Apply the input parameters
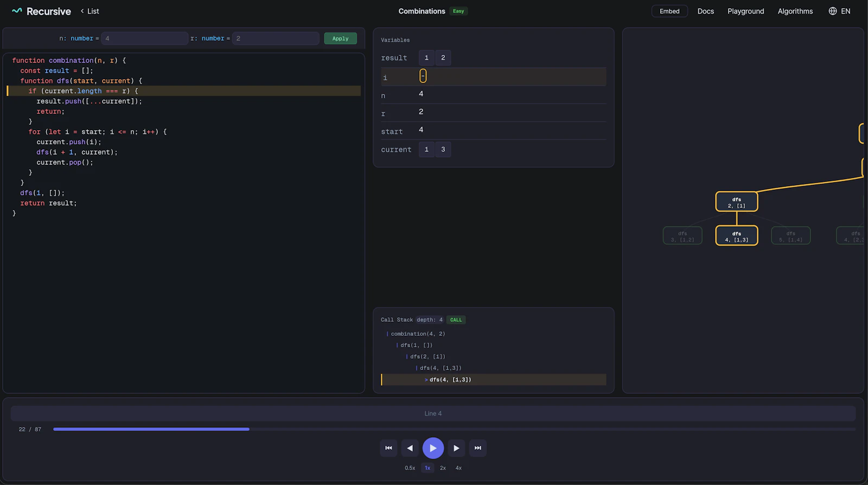Screen dimensions: 868x485 point(340,39)
